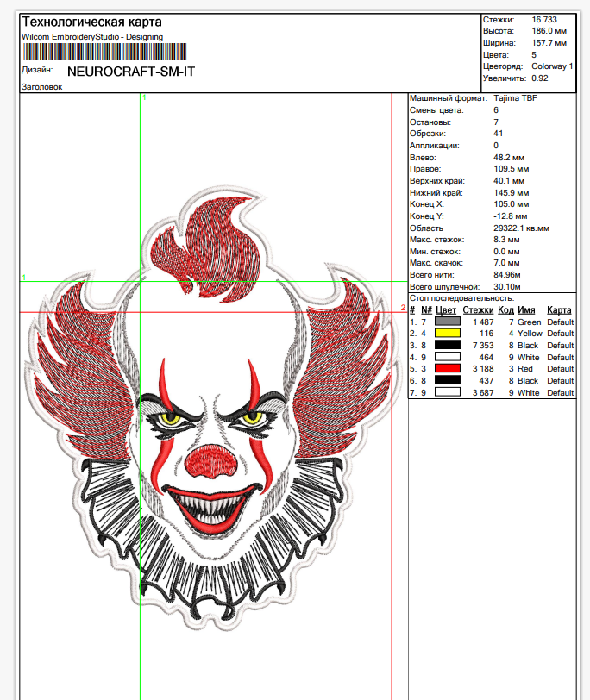Screen dimensions: 590x700
Task: Click the zoom value 0.92
Action: tap(539, 78)
